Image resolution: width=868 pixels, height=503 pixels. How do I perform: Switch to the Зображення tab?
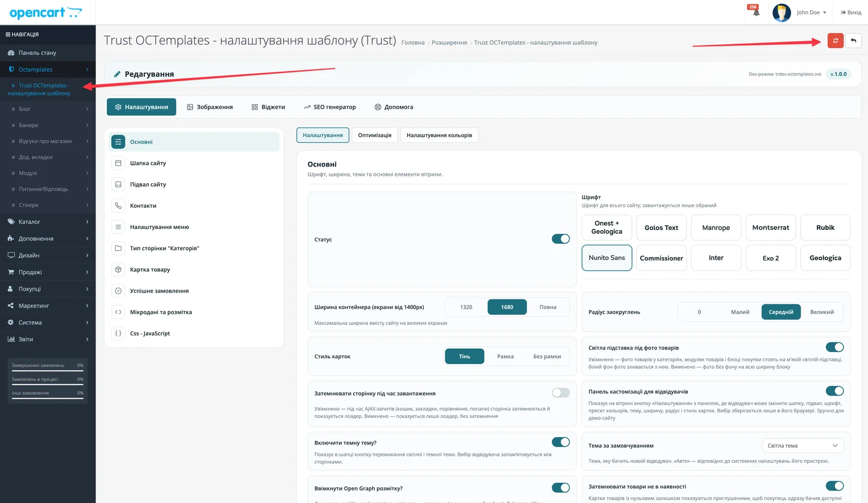(210, 107)
